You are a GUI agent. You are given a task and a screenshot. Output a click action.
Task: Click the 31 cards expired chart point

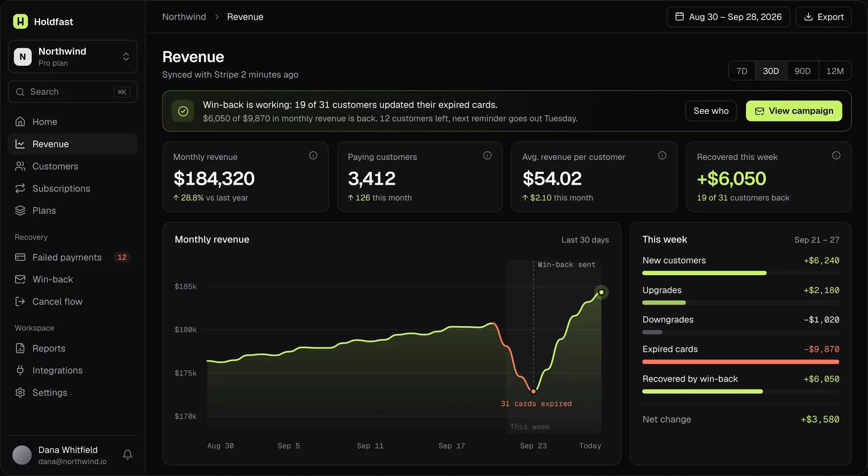click(533, 391)
